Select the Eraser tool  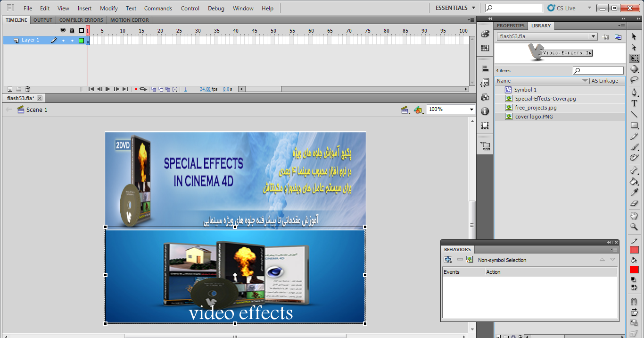point(634,203)
